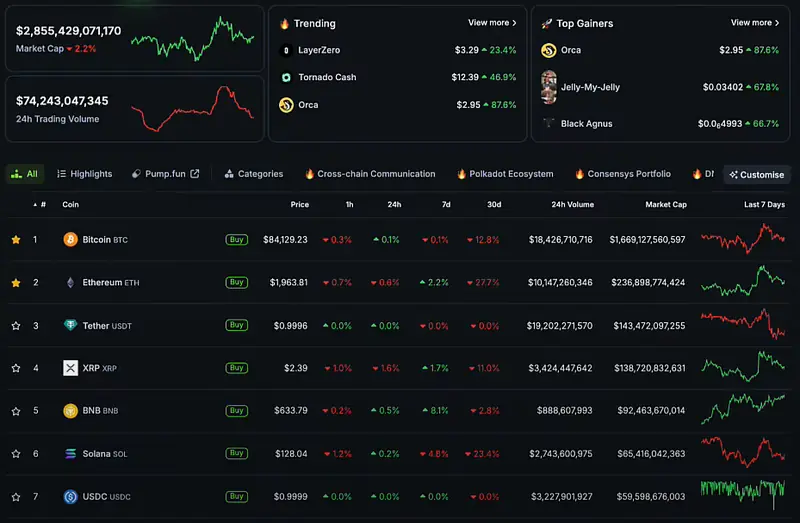Click the Buy button for Bitcoin
The height and width of the screenshot is (523, 800).
click(x=237, y=239)
